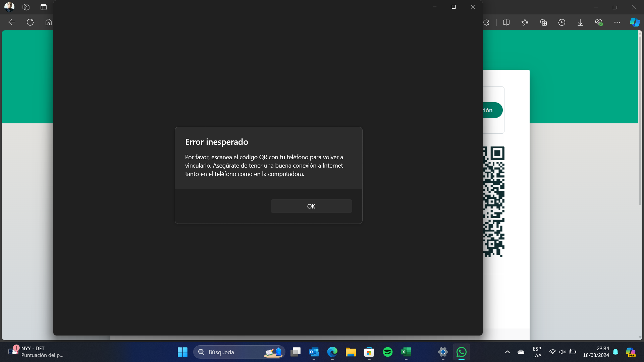This screenshot has height=362, width=644.
Task: Open the browser home page
Action: 49,22
